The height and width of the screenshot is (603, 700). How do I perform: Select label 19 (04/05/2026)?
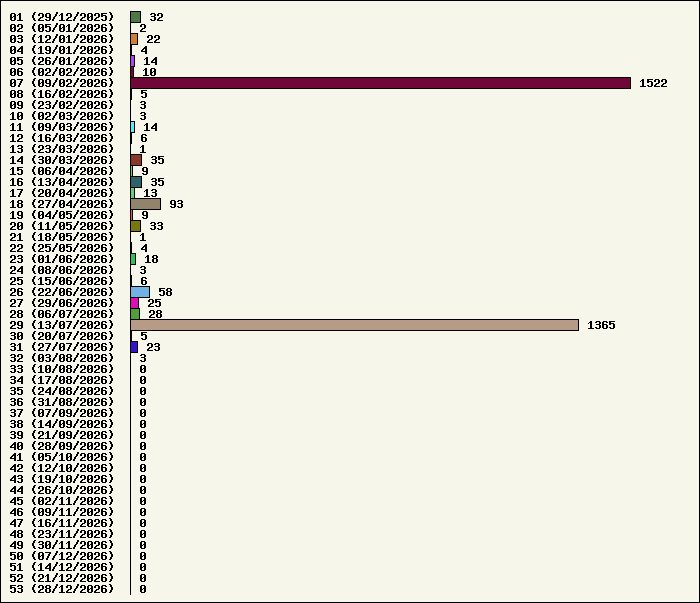(x=62, y=215)
